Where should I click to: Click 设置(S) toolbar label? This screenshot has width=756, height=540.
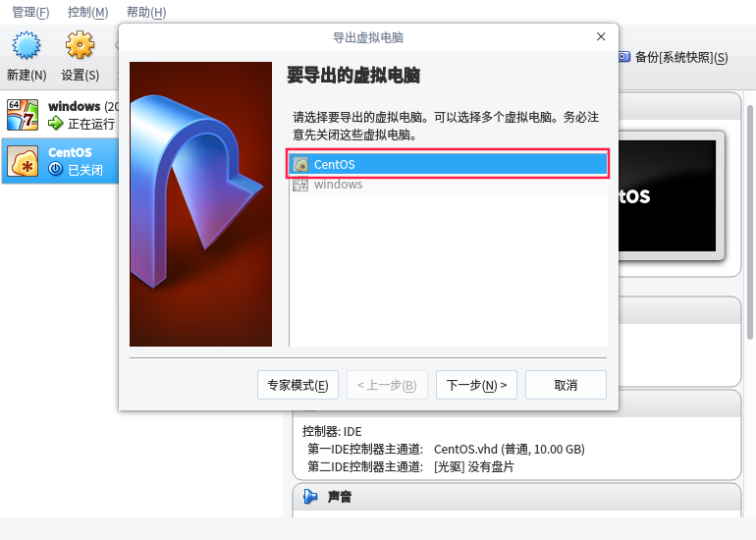pyautogui.click(x=81, y=76)
